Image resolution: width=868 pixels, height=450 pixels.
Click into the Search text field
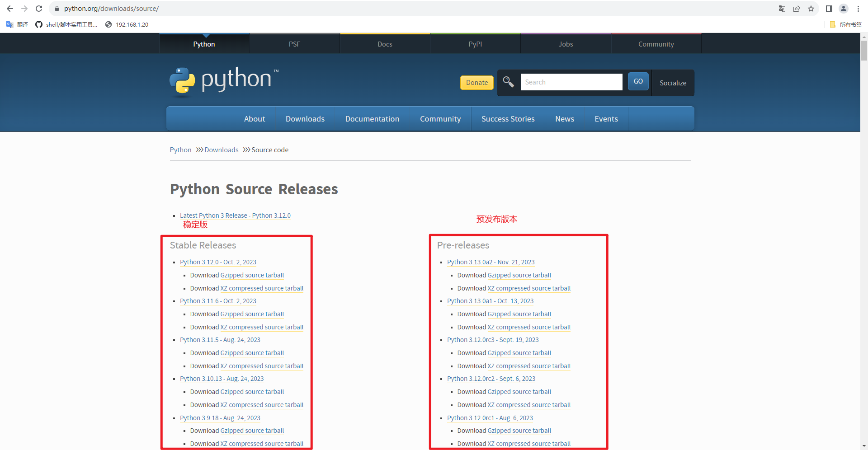click(571, 82)
